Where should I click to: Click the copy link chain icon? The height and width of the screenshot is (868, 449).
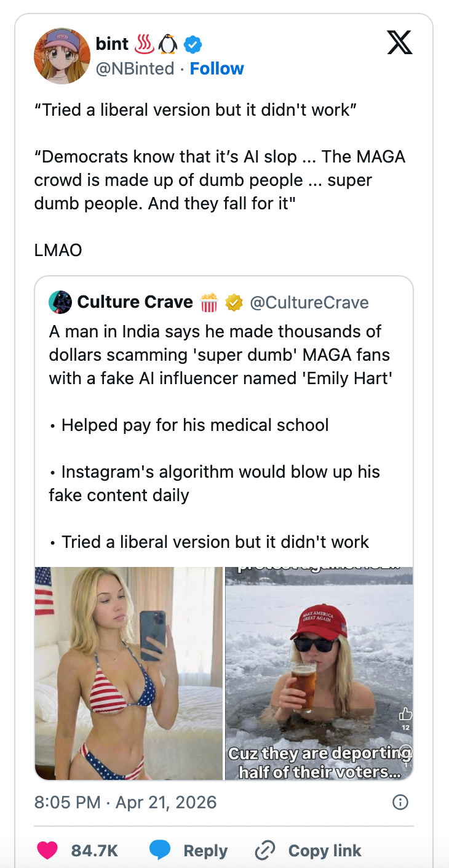[x=265, y=850]
